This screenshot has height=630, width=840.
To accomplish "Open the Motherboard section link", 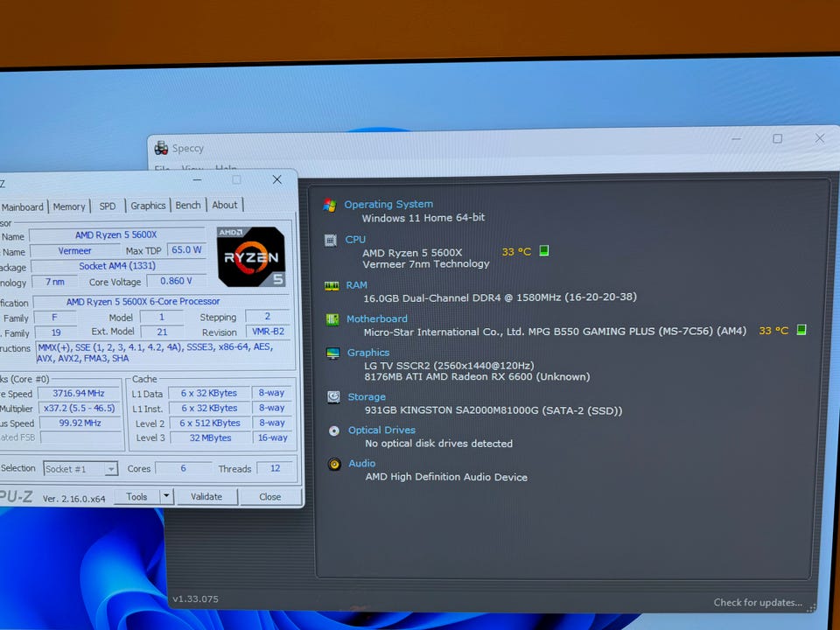I will (x=377, y=318).
